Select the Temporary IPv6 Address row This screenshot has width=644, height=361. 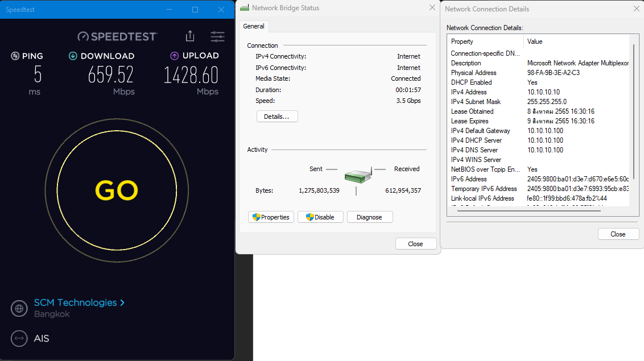click(x=538, y=189)
